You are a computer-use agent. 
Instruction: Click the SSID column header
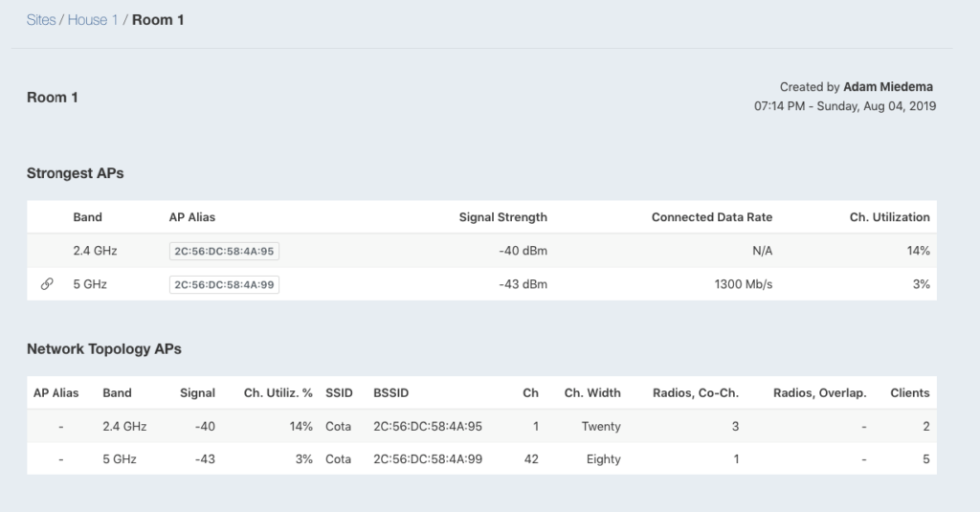point(339,392)
